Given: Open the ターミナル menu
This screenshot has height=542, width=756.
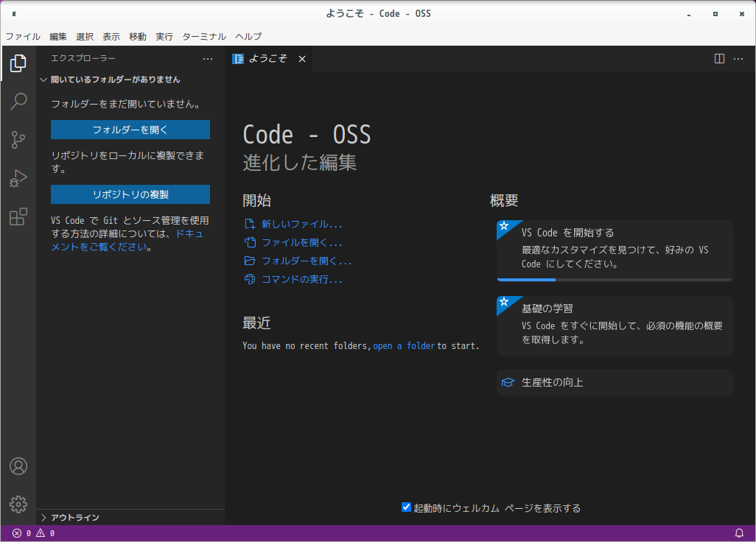Looking at the screenshot, I should point(204,37).
